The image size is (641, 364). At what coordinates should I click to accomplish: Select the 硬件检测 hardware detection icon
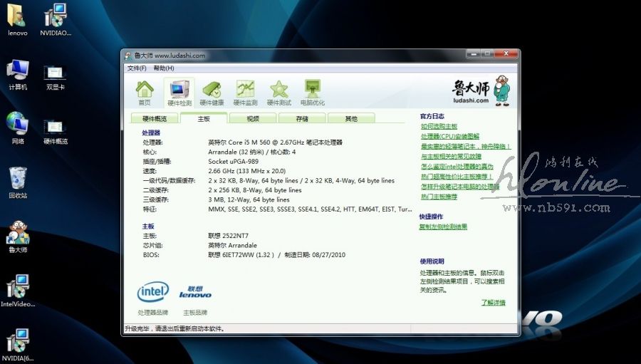pyautogui.click(x=179, y=92)
